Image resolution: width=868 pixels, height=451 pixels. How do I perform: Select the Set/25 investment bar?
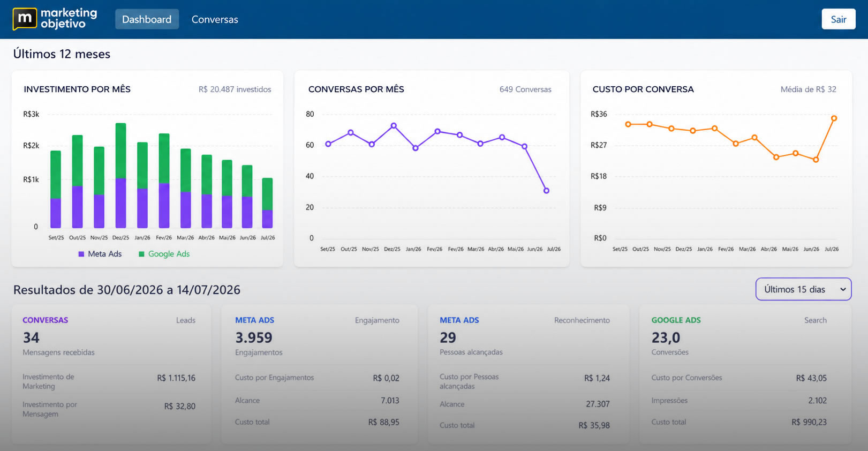click(x=56, y=189)
